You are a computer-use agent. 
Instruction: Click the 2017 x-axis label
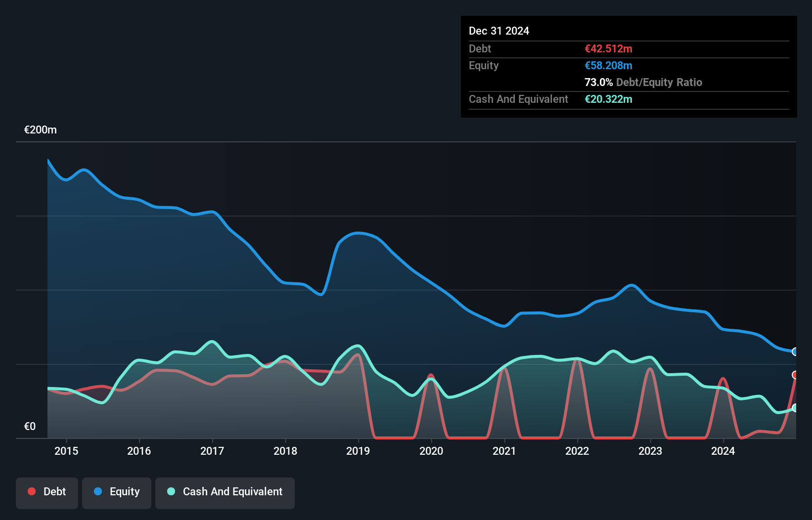point(212,451)
